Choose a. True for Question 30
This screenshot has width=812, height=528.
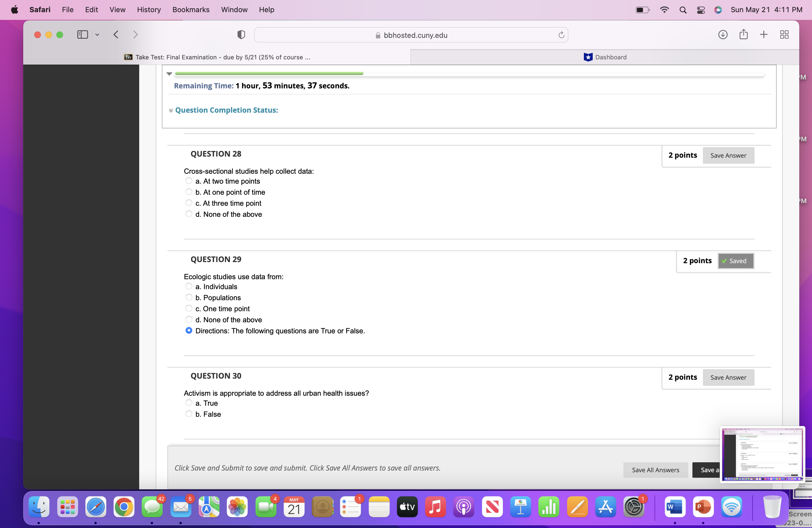[189, 402]
